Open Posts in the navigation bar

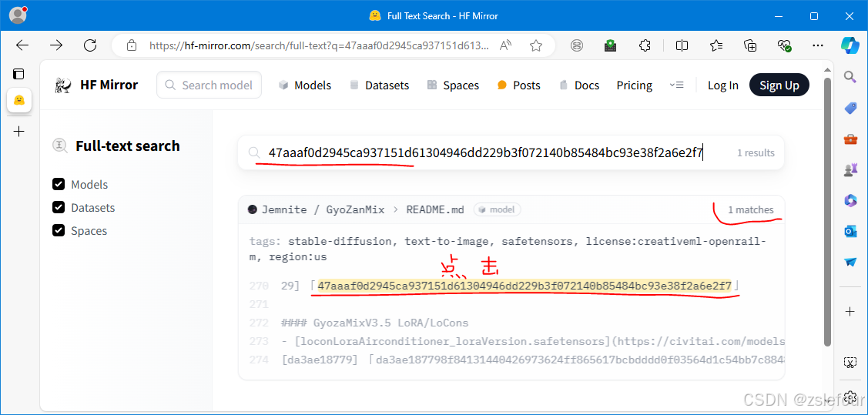click(x=518, y=85)
